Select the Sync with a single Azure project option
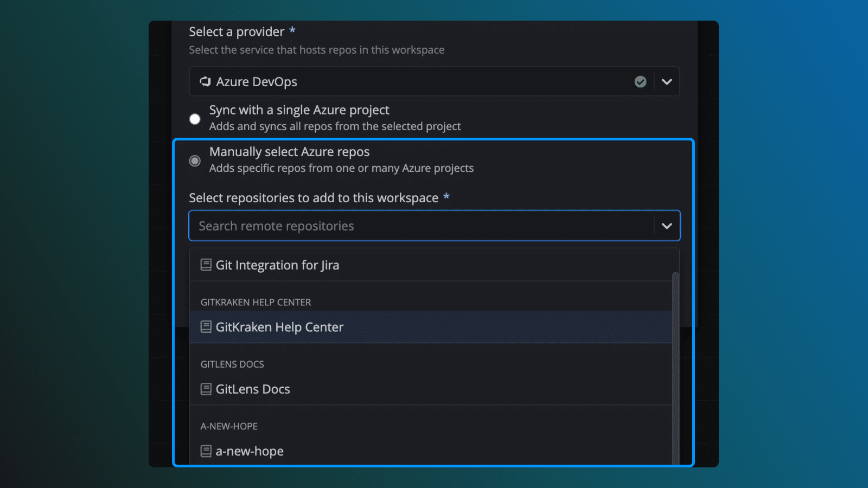Image resolution: width=868 pixels, height=488 pixels. (x=195, y=119)
